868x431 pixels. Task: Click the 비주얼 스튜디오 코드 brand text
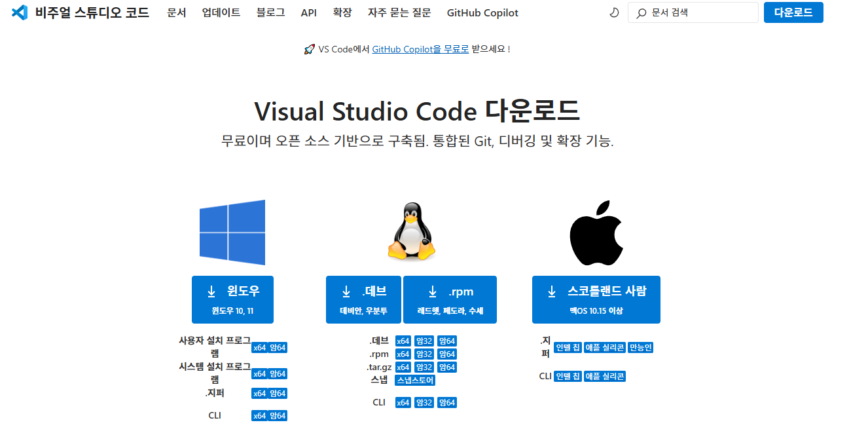pyautogui.click(x=92, y=12)
